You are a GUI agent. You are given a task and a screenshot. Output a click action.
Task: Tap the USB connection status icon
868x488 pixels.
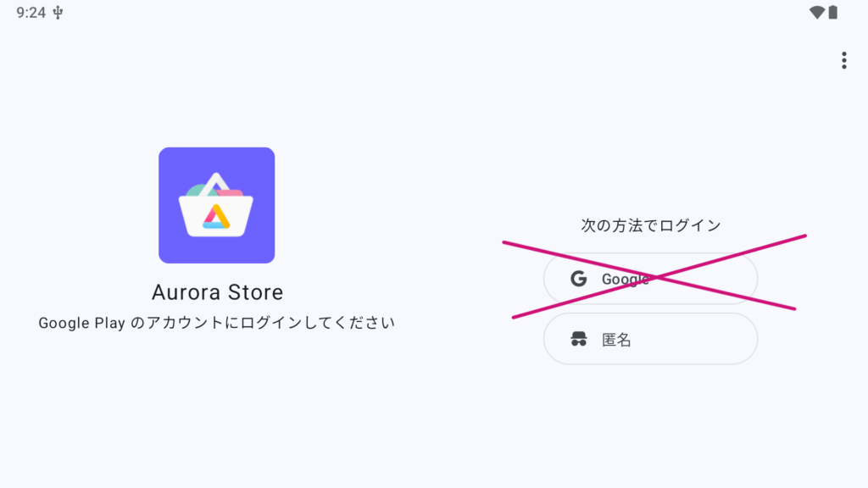pos(58,13)
